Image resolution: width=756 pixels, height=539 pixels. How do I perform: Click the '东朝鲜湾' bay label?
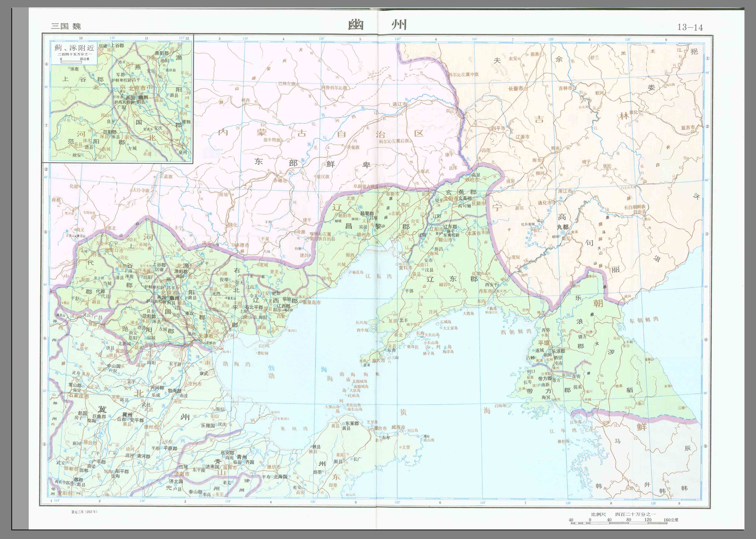point(644,320)
